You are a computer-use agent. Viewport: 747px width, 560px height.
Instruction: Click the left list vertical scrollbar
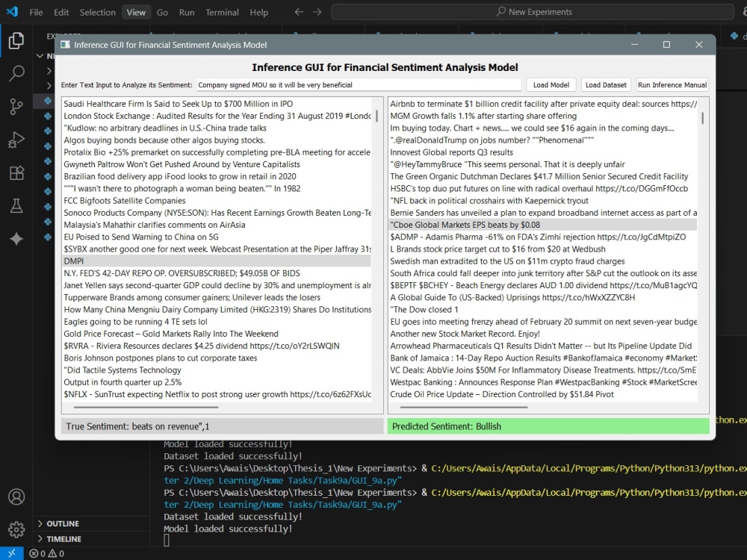376,116
